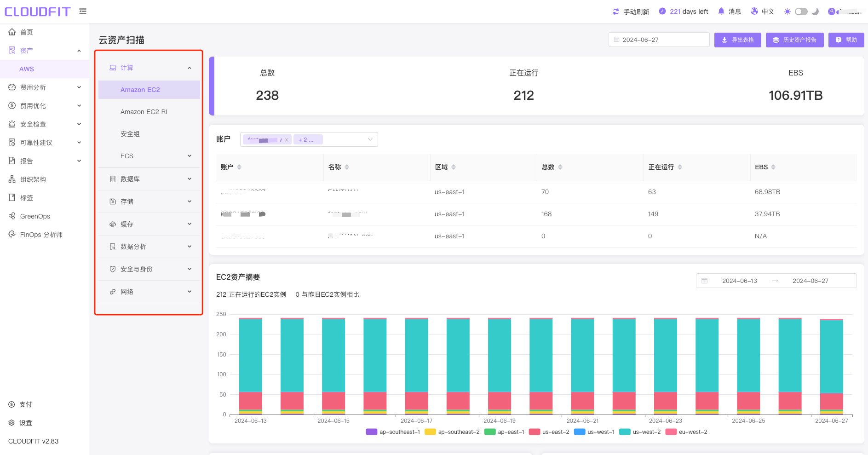Expand 报告 sidebar menu

click(x=79, y=161)
